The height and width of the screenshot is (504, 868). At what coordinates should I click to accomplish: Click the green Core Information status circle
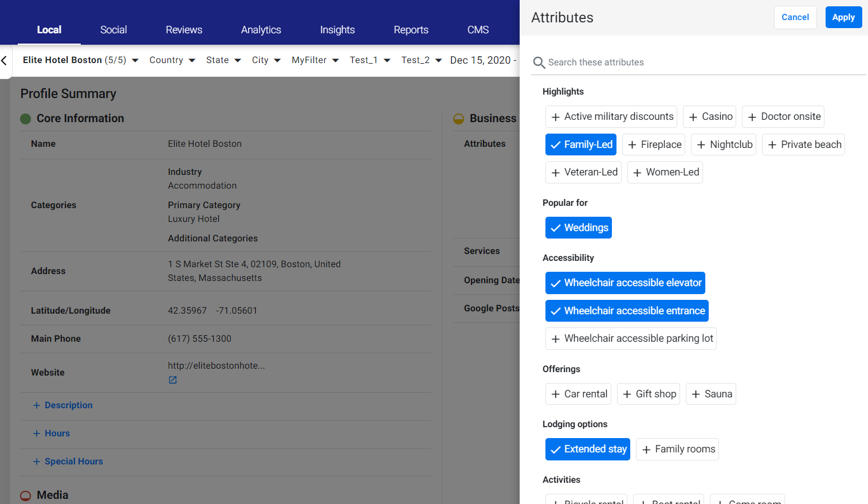coord(25,119)
